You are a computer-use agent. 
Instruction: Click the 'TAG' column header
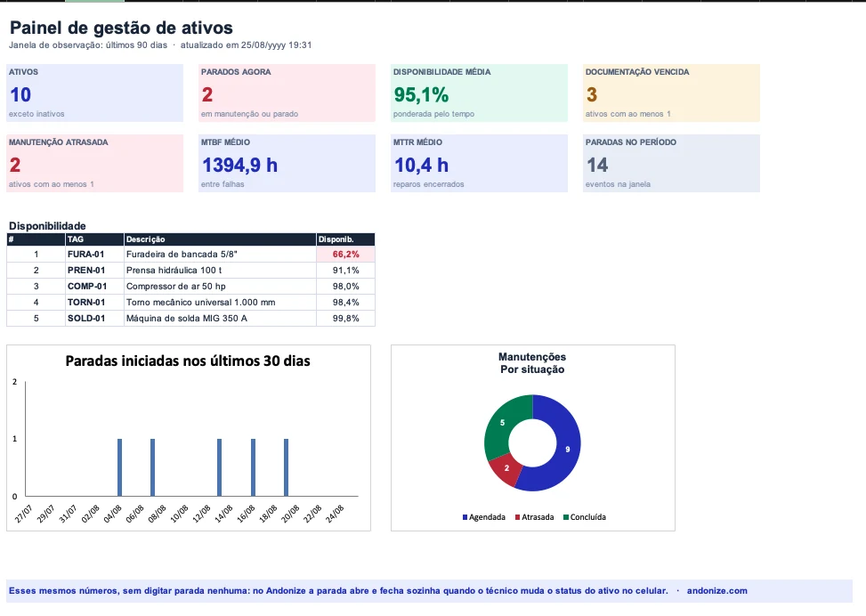(x=94, y=239)
